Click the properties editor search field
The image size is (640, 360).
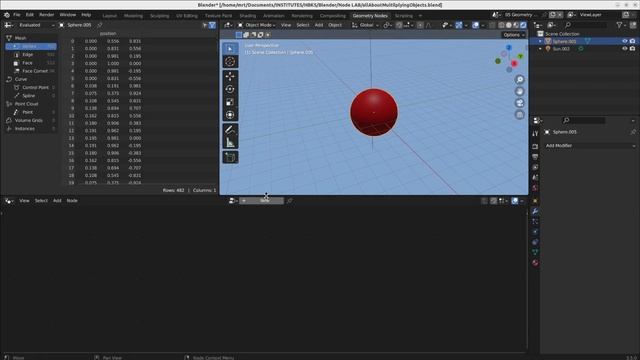[584, 120]
